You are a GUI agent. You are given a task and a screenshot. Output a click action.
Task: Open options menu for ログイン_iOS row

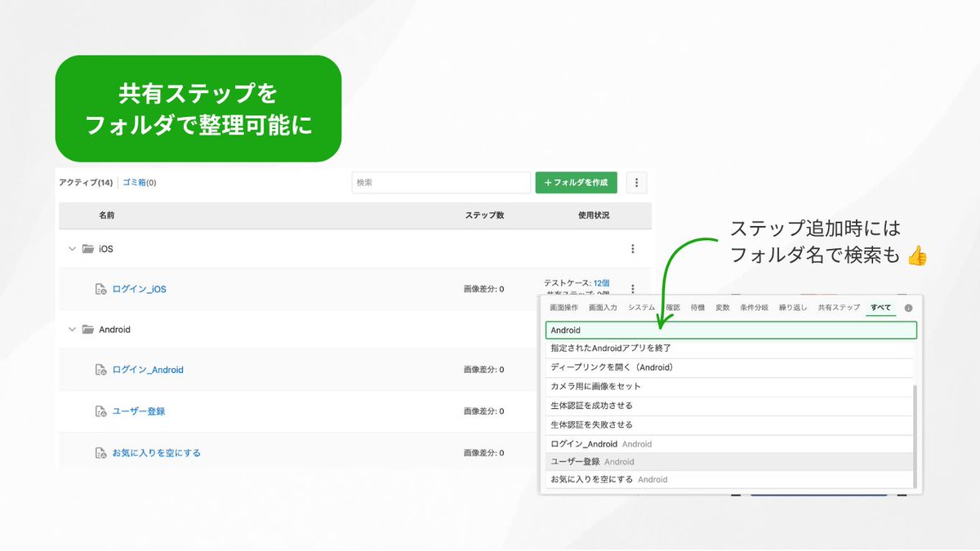(632, 288)
